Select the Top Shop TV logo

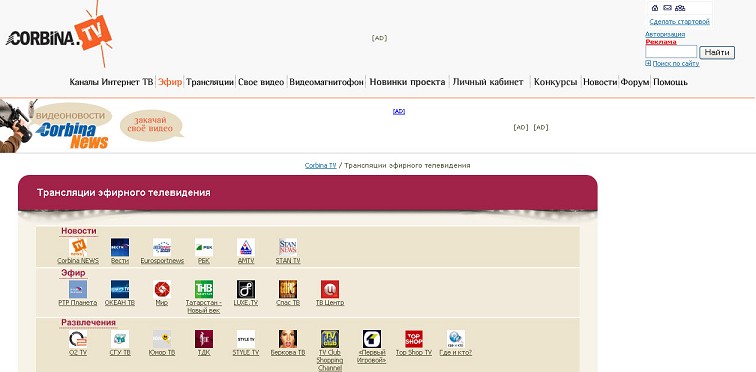click(x=414, y=339)
